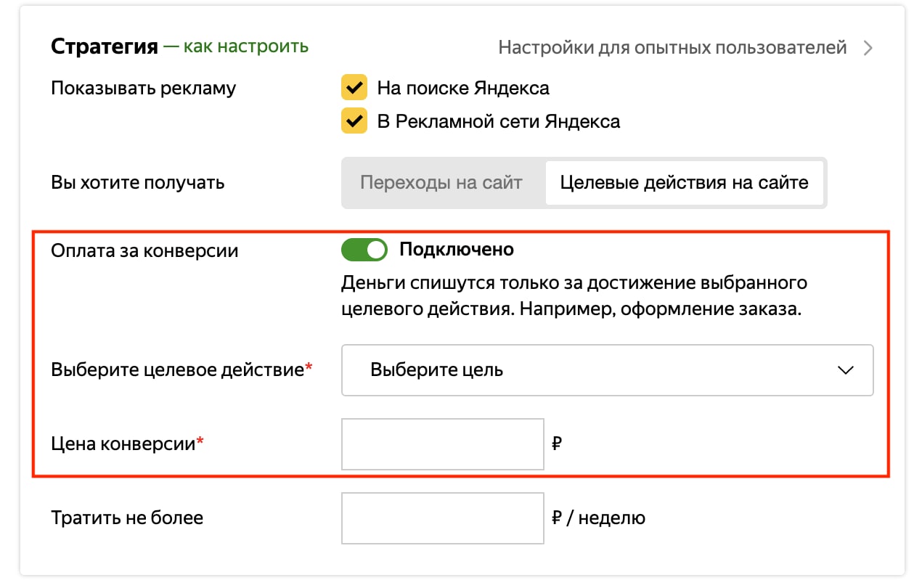Uncheck the 'На поиске Яндекса' checkbox
The height and width of the screenshot is (588, 922).
(354, 89)
